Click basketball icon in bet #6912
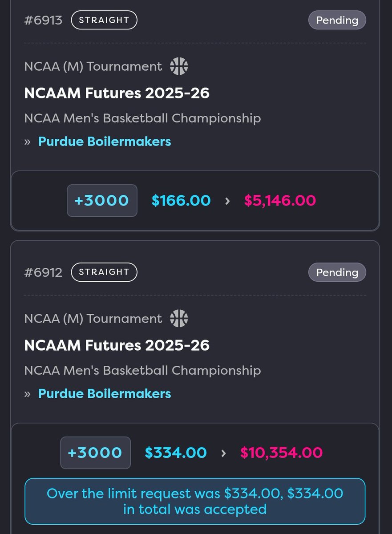 [179, 319]
